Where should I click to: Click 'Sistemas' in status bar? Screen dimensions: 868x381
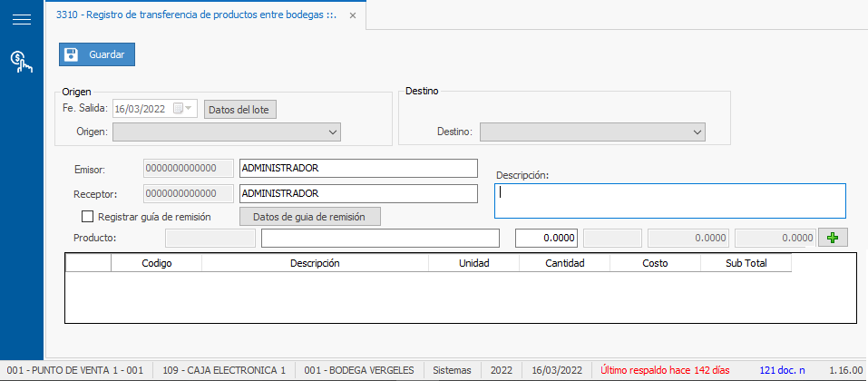(x=453, y=370)
